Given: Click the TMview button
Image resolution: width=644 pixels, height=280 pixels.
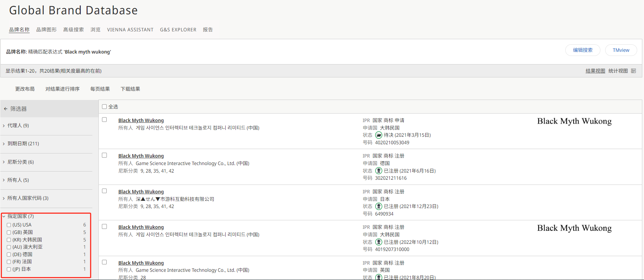Looking at the screenshot, I should click(x=621, y=50).
